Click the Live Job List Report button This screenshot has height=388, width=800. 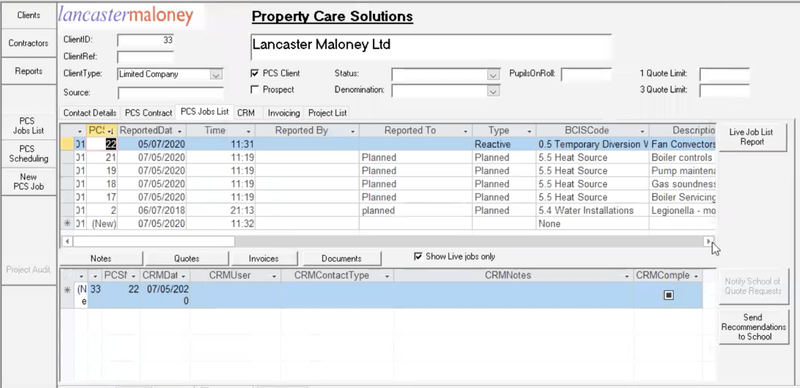753,137
